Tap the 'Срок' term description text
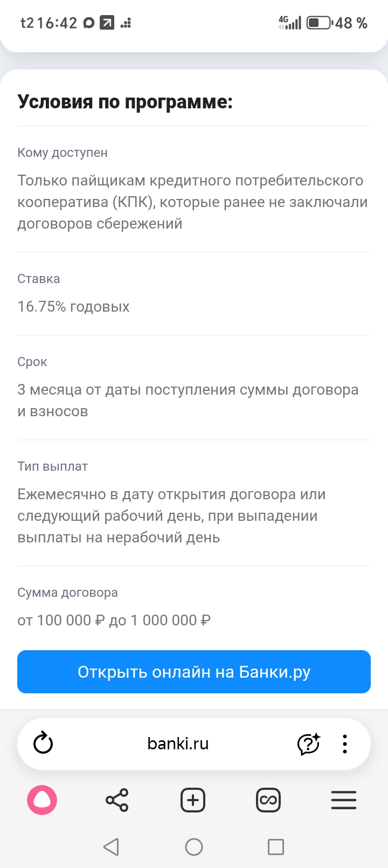 pyautogui.click(x=188, y=400)
